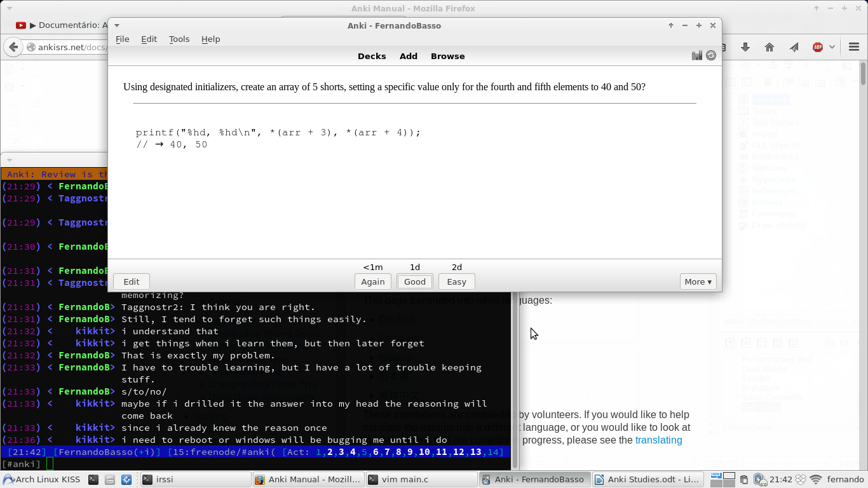This screenshot has height=488, width=868.
Task: Click Firefox URL bar ankisrs.net
Action: [71, 47]
